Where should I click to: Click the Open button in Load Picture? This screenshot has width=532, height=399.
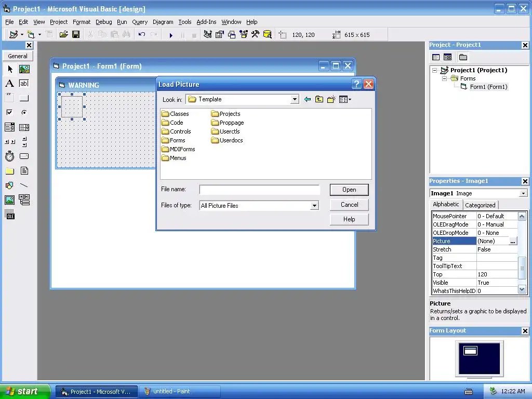click(349, 190)
